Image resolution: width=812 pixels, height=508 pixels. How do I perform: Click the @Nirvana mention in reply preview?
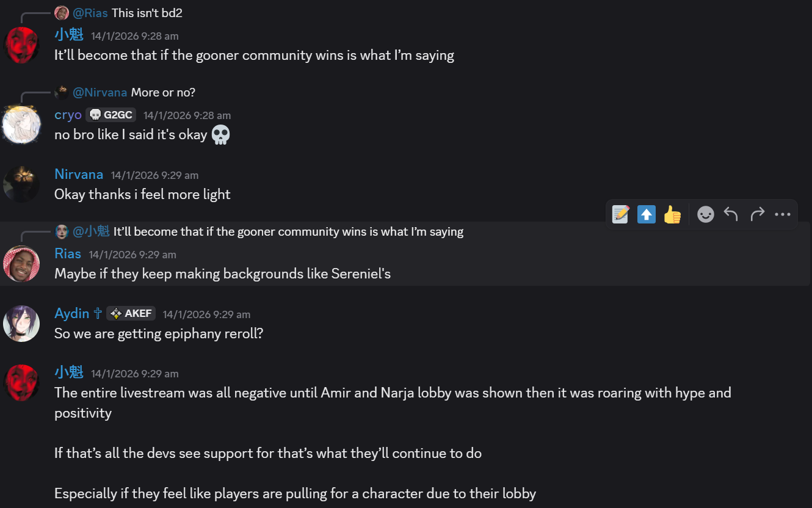click(100, 93)
